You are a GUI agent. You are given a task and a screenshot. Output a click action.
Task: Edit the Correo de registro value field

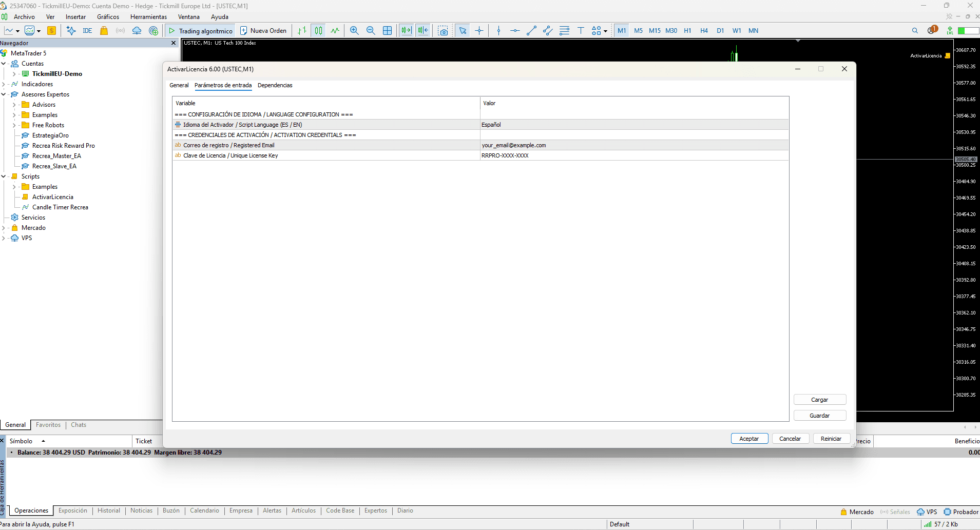click(x=634, y=145)
